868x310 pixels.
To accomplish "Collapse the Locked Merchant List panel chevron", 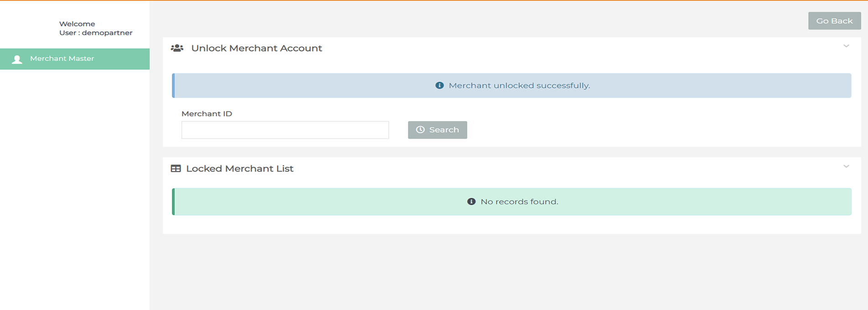I will tap(846, 166).
